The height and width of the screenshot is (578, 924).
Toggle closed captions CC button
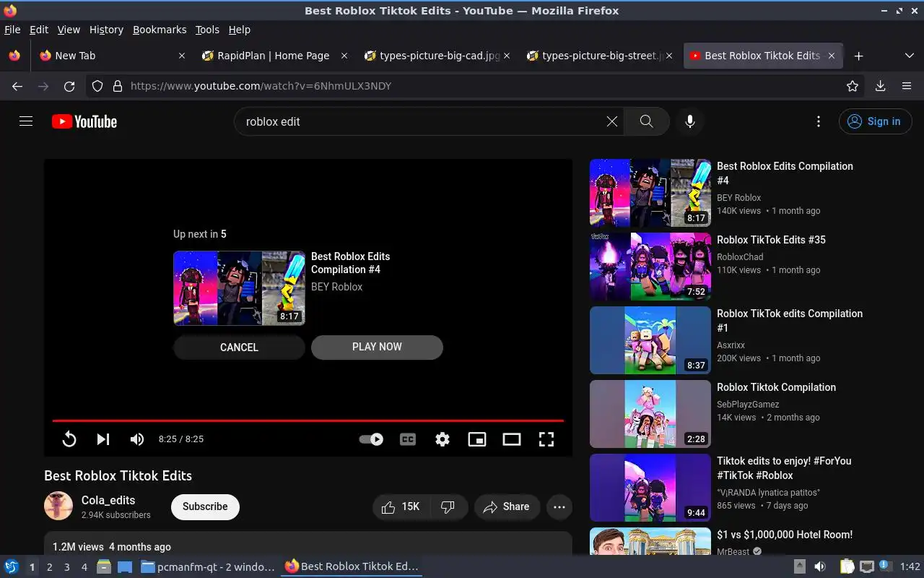click(408, 439)
